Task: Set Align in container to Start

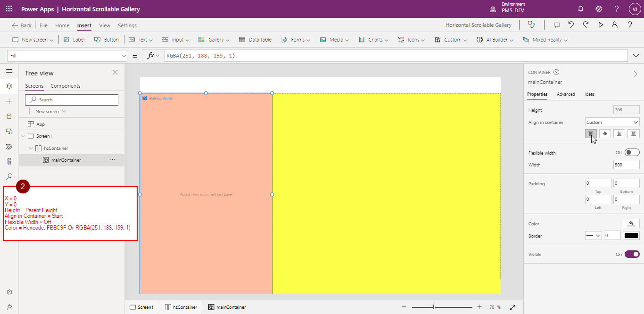Action: pos(591,133)
